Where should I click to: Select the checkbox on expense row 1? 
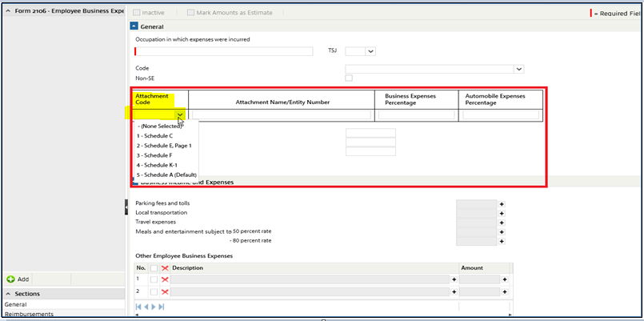tap(154, 279)
